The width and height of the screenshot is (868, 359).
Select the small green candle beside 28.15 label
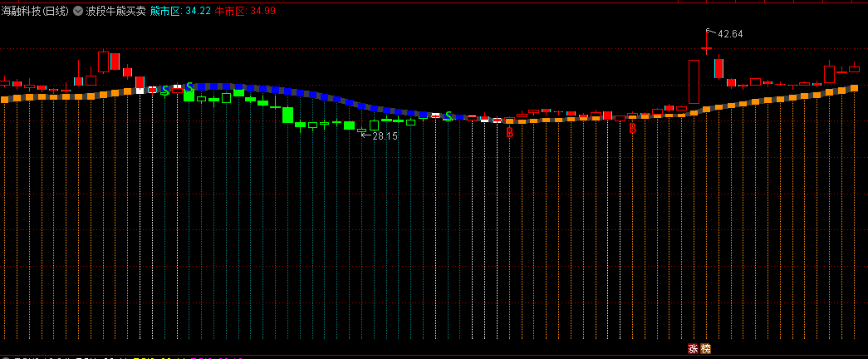[362, 130]
